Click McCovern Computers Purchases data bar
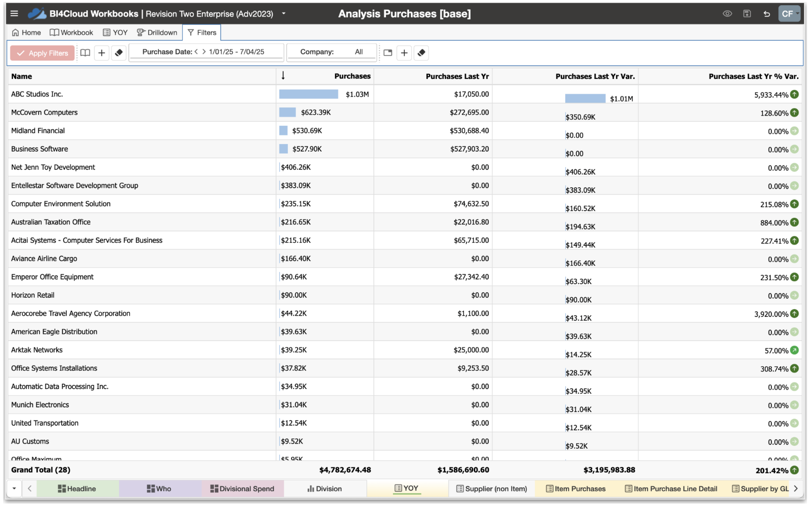The image size is (812, 507). tap(287, 112)
